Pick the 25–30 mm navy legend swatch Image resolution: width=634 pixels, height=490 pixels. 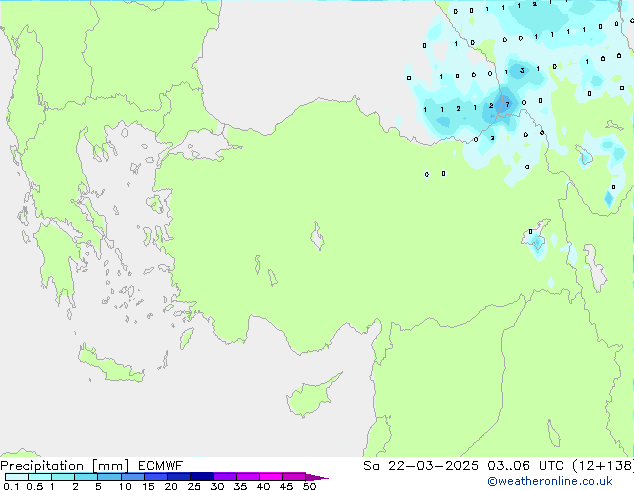(x=202, y=477)
